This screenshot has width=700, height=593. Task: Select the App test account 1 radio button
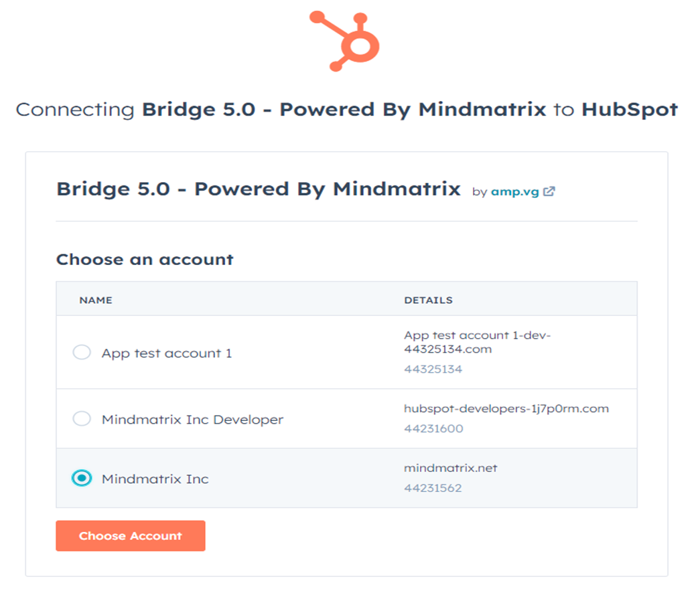[82, 353]
